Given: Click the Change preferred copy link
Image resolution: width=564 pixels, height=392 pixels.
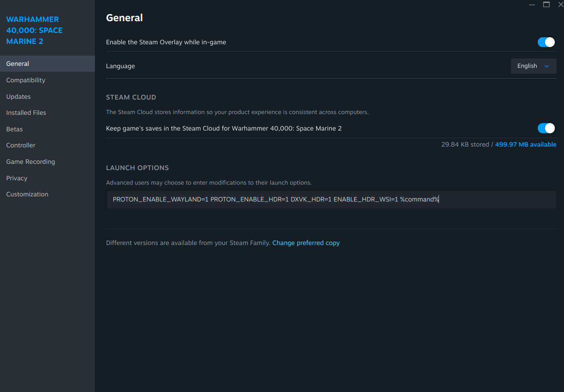Looking at the screenshot, I should tap(306, 243).
